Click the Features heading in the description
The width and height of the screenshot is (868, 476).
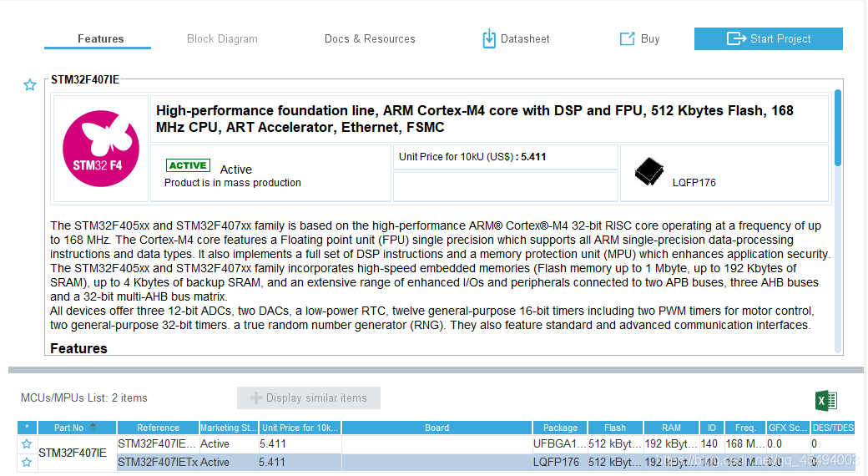tap(78, 348)
